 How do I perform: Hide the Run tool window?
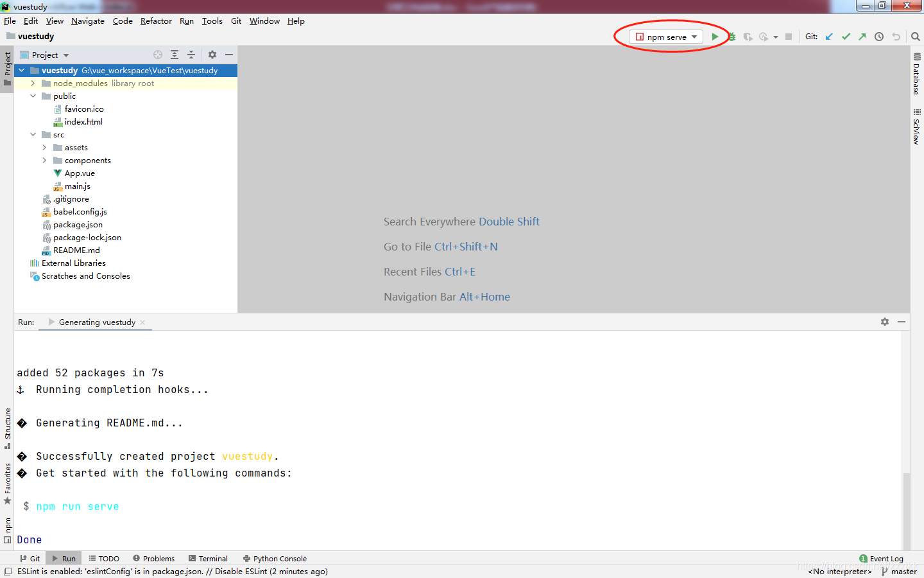(x=902, y=322)
